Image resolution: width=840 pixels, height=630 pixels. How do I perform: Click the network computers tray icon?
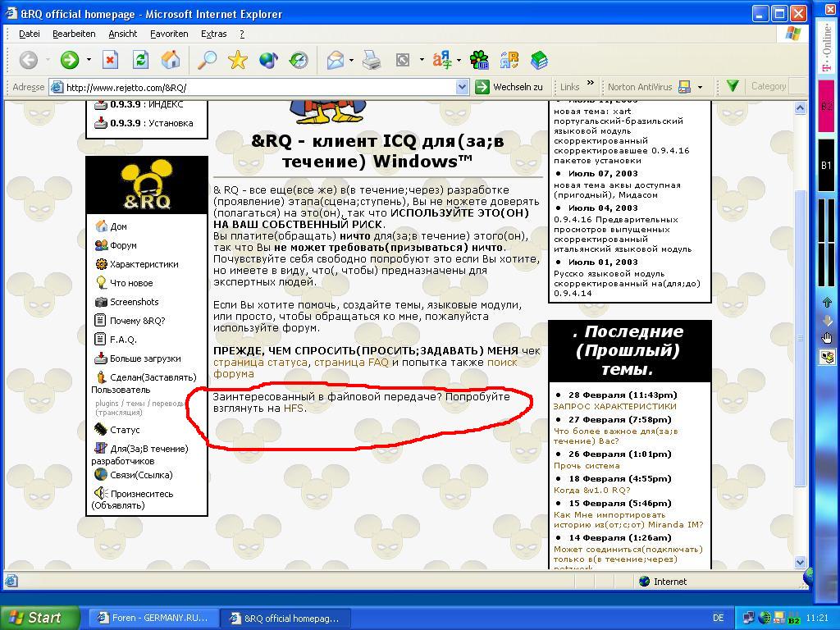point(749,618)
